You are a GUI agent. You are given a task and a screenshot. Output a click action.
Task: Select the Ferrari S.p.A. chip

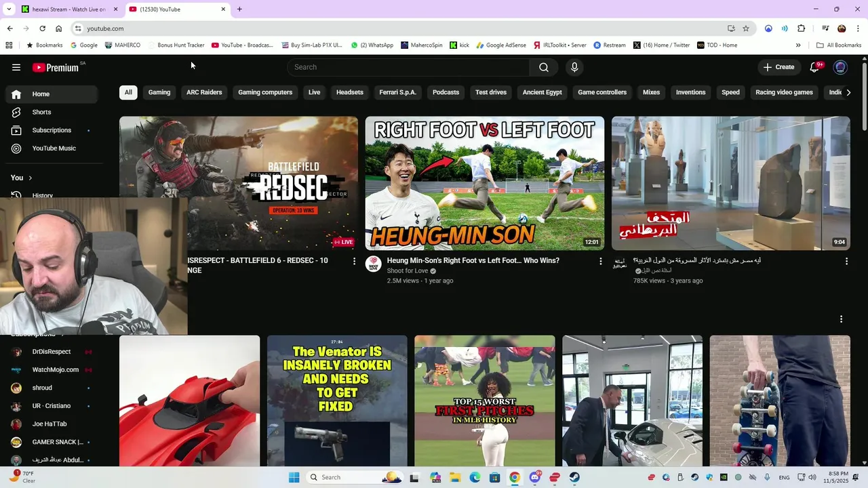point(397,92)
